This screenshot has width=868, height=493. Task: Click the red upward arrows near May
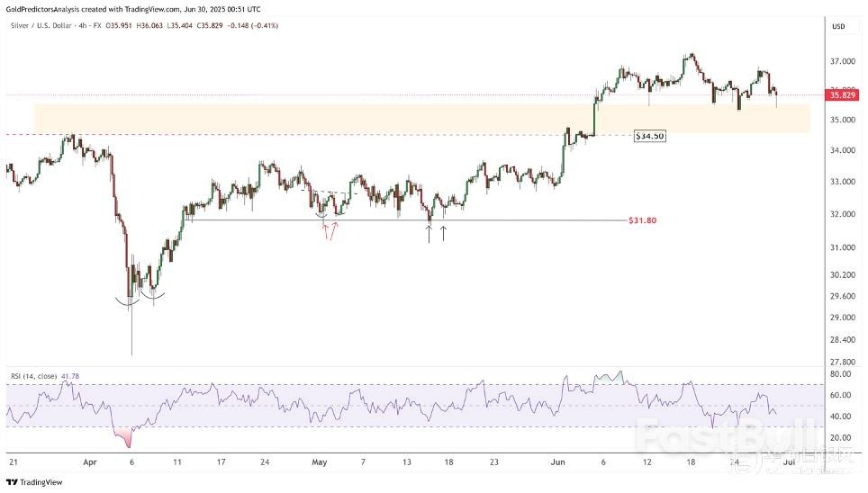coord(329,230)
